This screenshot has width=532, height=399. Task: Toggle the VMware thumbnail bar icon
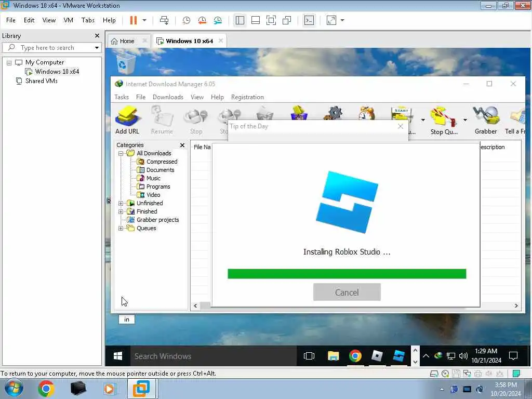click(x=256, y=20)
